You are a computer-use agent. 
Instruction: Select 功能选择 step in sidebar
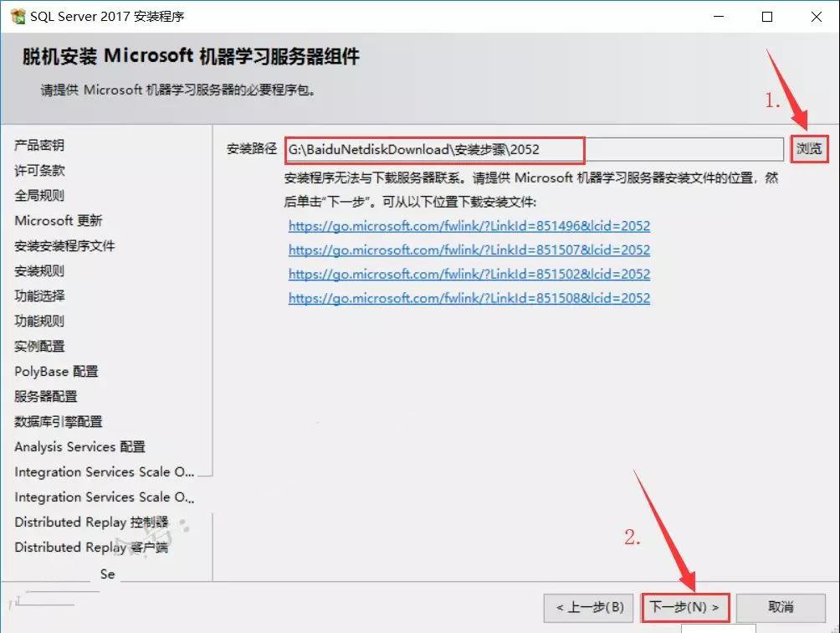pyautogui.click(x=39, y=296)
